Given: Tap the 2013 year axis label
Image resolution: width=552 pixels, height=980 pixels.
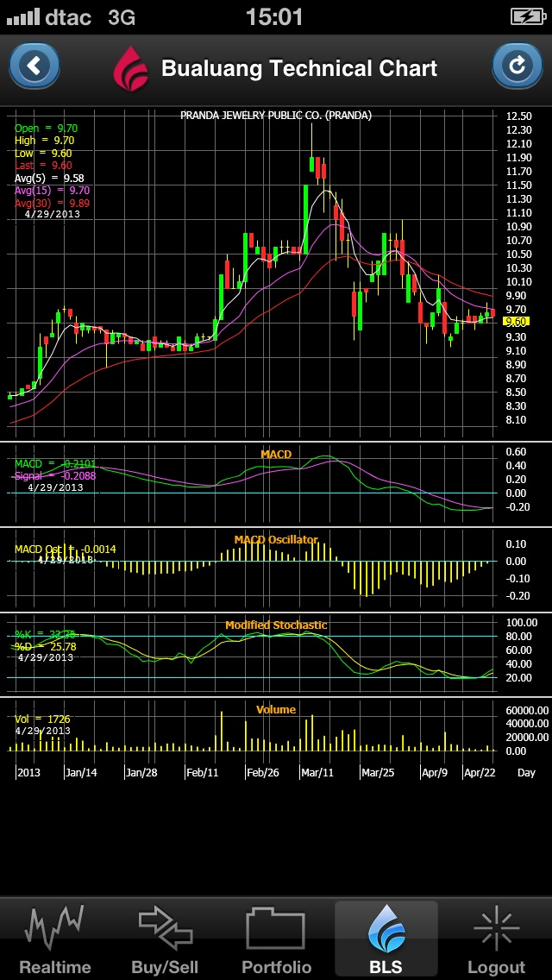Looking at the screenshot, I should (x=28, y=772).
